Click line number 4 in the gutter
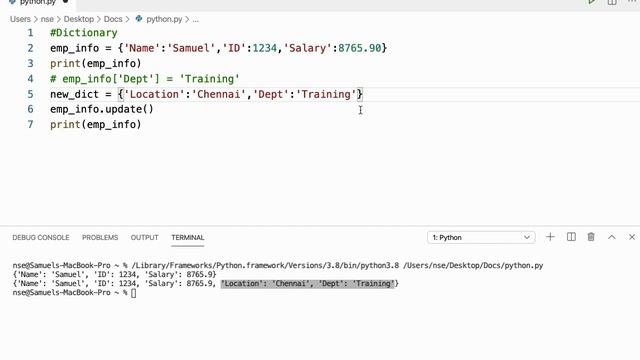Viewport: 640px width, 360px height. coord(31,79)
